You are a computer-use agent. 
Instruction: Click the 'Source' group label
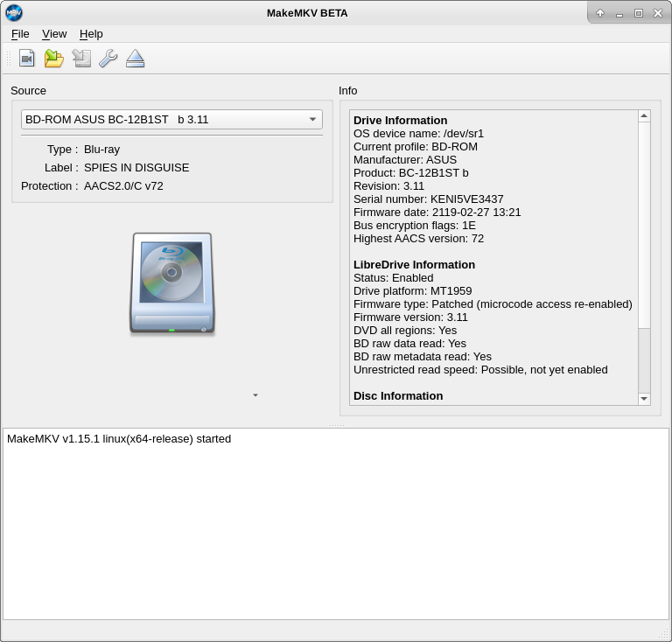28,91
